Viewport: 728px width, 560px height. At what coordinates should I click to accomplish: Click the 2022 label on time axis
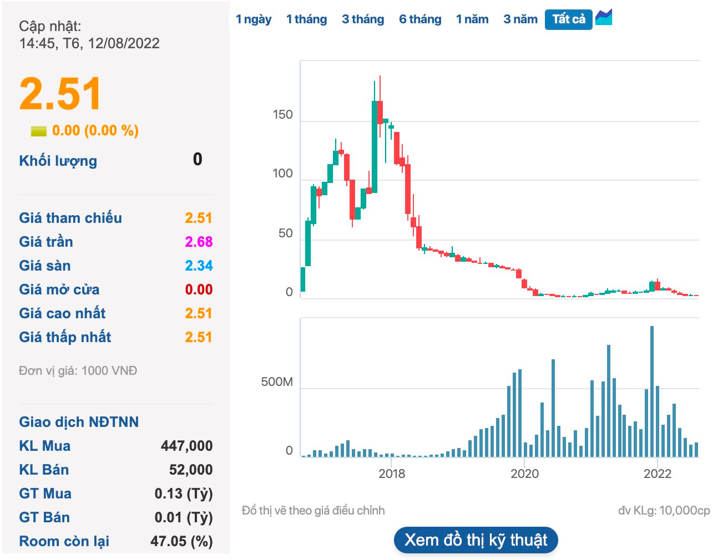coord(657,474)
